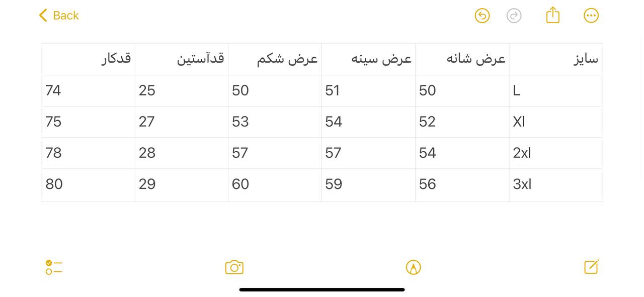644x297 pixels.
Task: Tap the عرض شانه header cell
Action: (x=462, y=59)
